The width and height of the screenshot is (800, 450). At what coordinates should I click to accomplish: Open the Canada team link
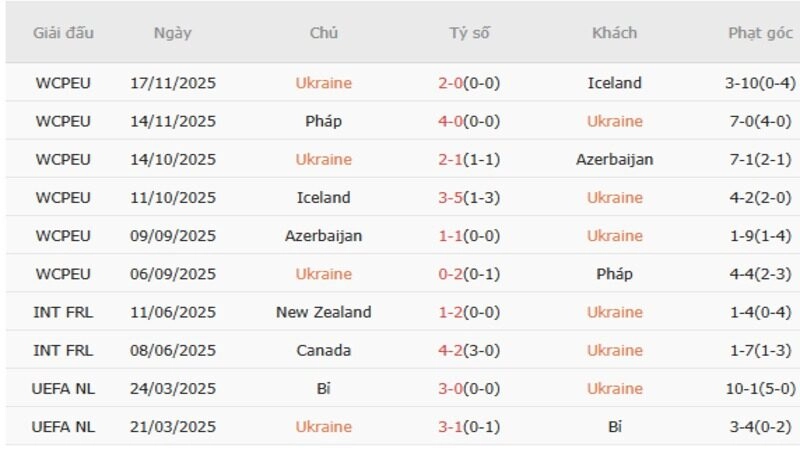pos(323,350)
